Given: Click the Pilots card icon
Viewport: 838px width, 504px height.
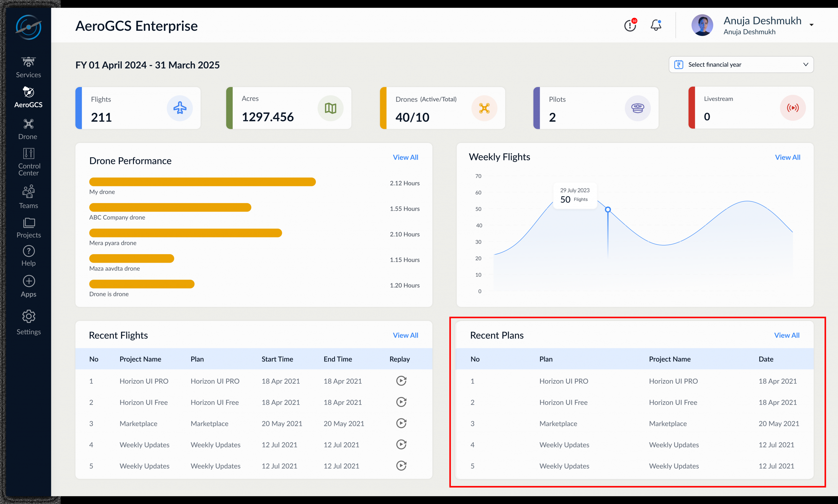Looking at the screenshot, I should 638,108.
